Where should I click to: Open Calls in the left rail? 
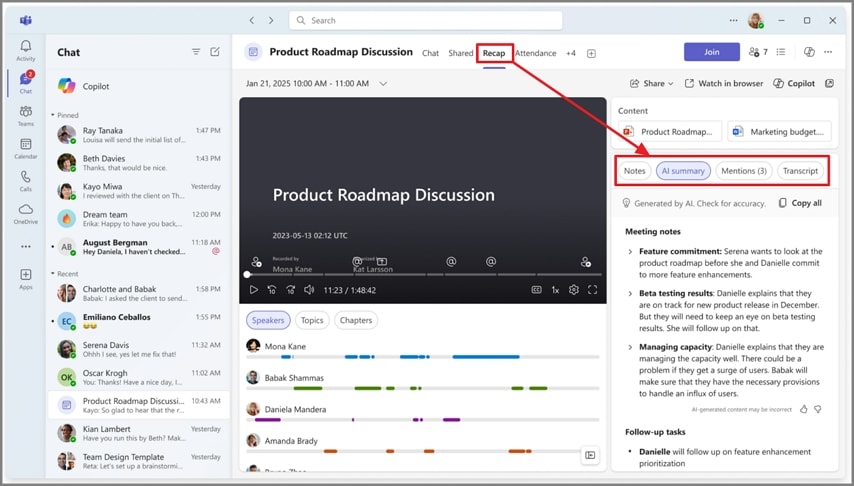click(x=26, y=181)
